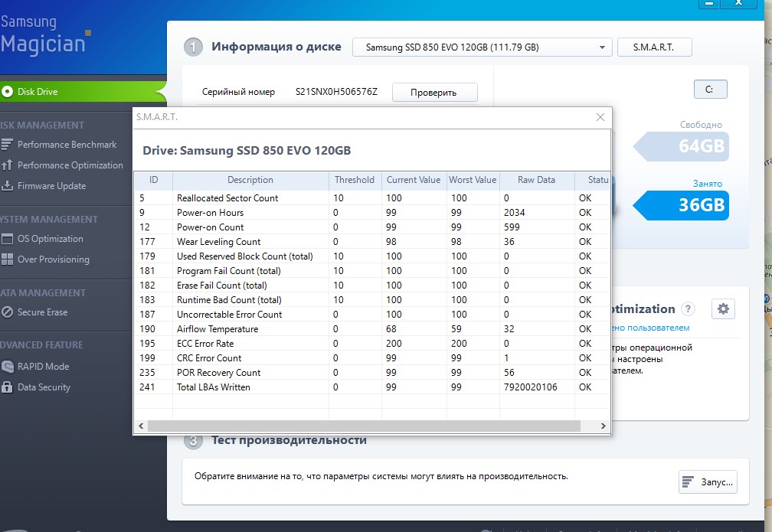Click the benchmark icon on Запус... button
This screenshot has width=772, height=532.
689,481
